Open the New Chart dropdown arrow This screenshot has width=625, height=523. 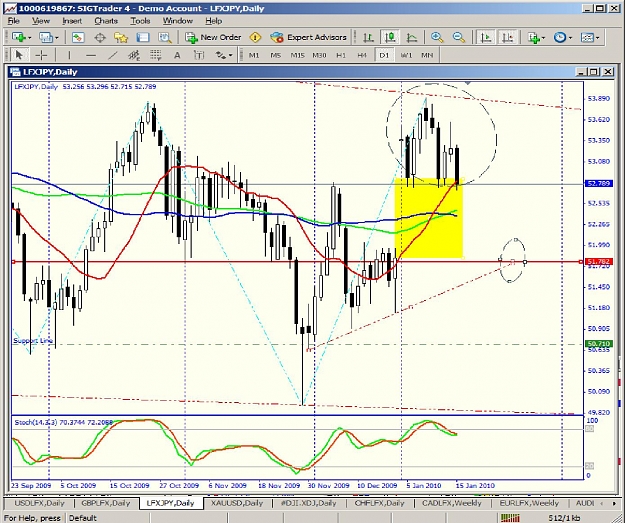[x=29, y=37]
